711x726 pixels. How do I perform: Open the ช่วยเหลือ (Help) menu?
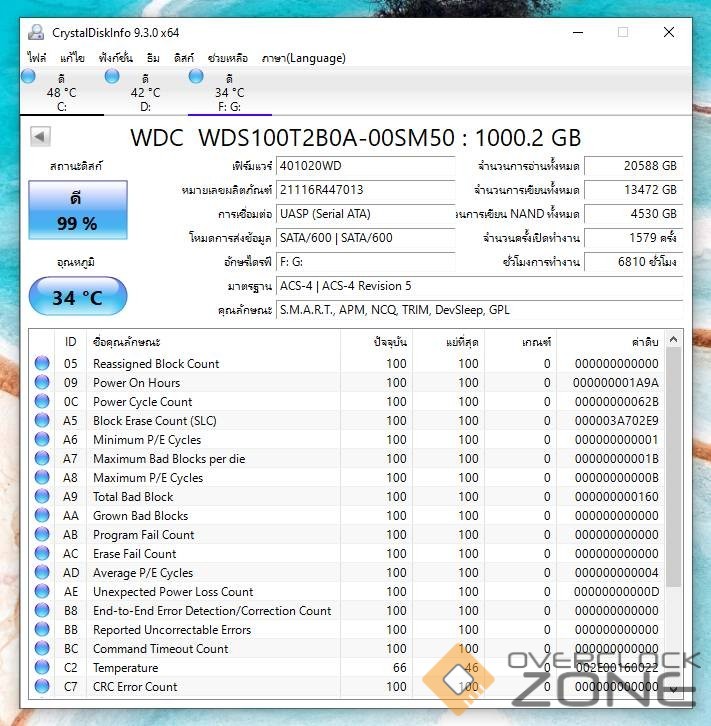point(228,58)
